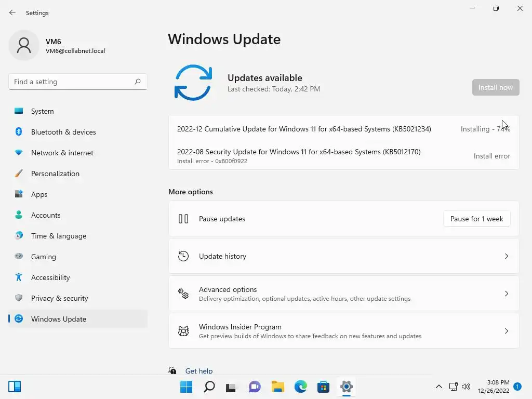Viewport: 532px width, 399px height.
Task: Launch Microsoft Edge from taskbar
Action: point(301,387)
